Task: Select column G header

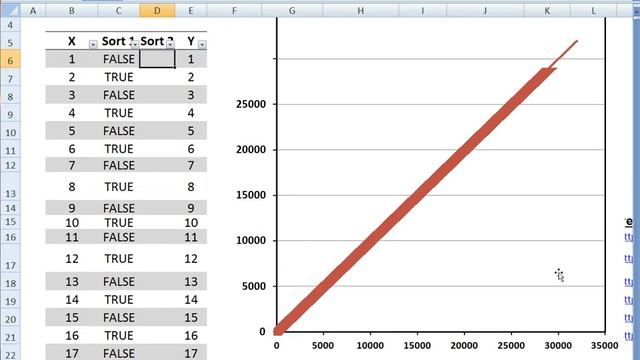Action: [x=292, y=11]
